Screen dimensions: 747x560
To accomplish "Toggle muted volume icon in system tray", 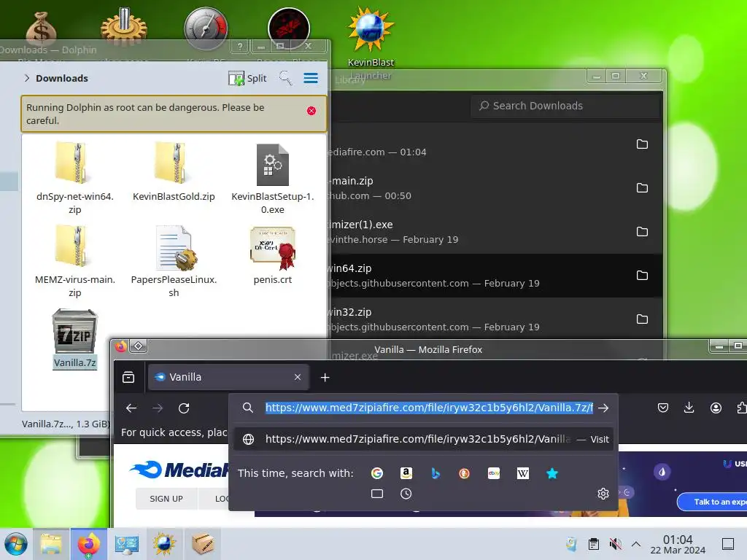I will pos(615,544).
